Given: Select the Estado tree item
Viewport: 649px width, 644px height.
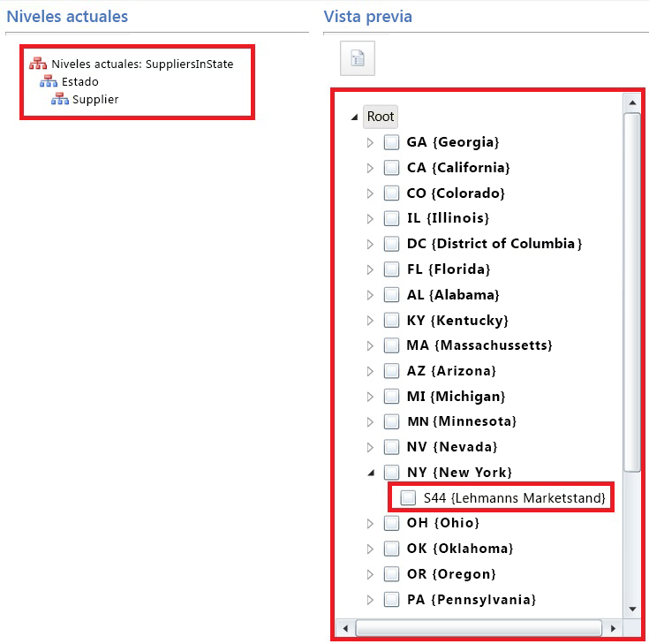Looking at the screenshot, I should point(80,81).
